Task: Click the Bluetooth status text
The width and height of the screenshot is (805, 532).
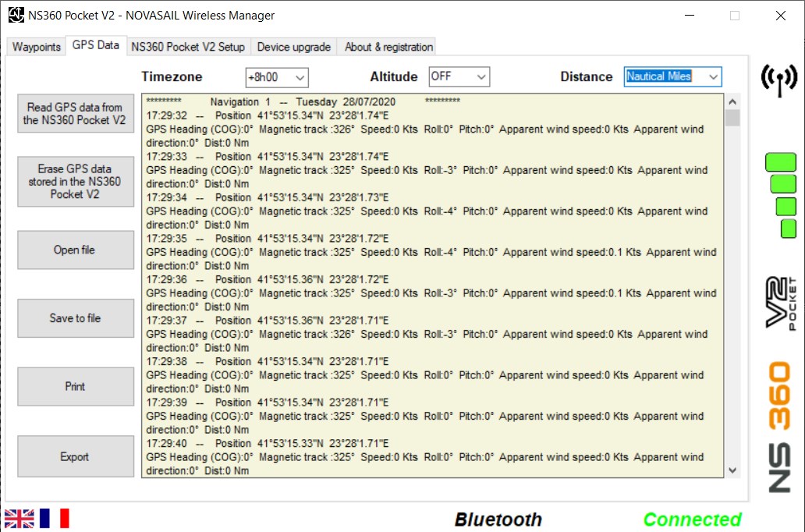Action: (498, 520)
